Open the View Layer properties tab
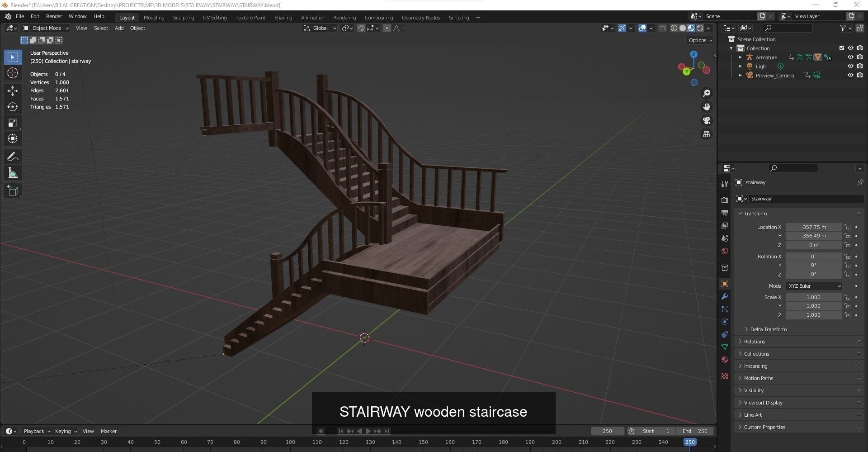 (x=725, y=225)
